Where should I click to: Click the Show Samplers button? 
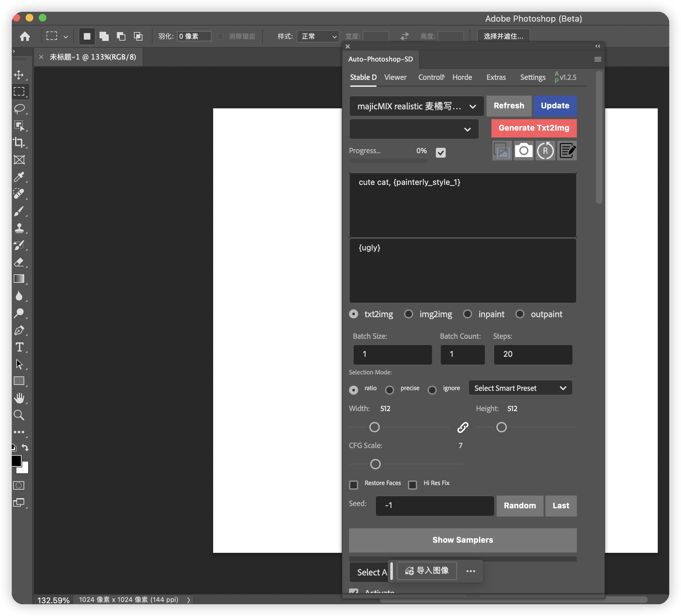pos(462,540)
